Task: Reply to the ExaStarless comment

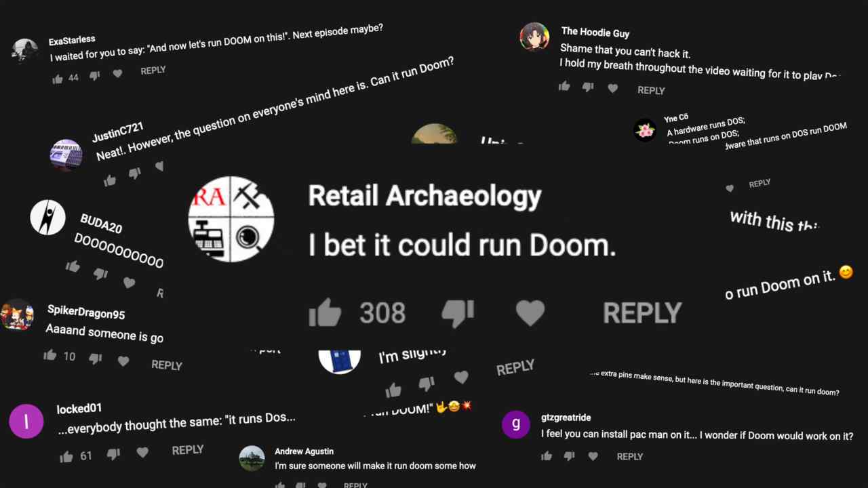Action: pyautogui.click(x=153, y=70)
